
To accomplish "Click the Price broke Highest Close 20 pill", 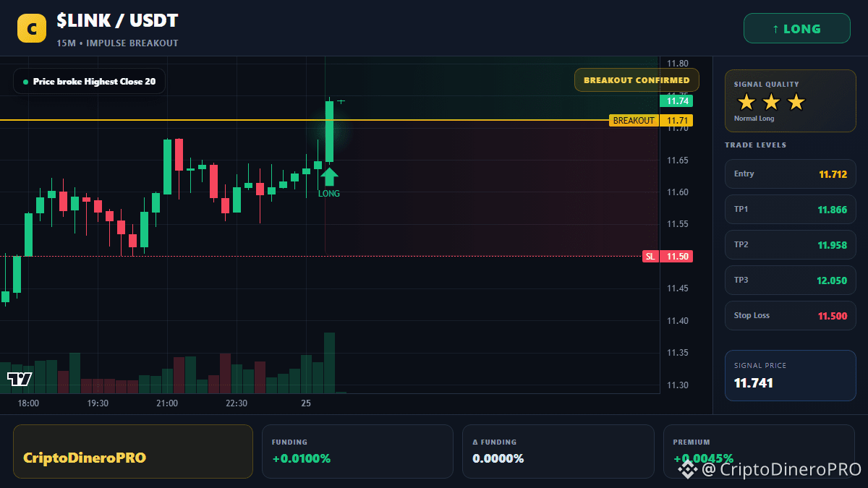I will click(x=89, y=82).
